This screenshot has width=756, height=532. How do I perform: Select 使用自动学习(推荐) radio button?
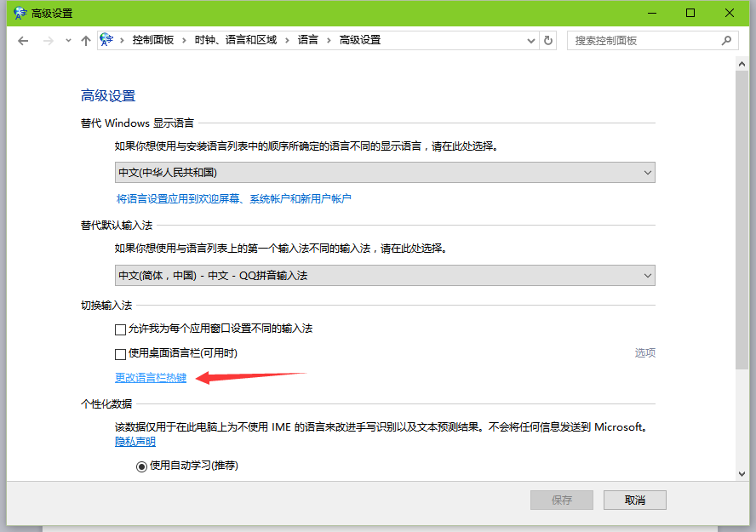point(141,466)
